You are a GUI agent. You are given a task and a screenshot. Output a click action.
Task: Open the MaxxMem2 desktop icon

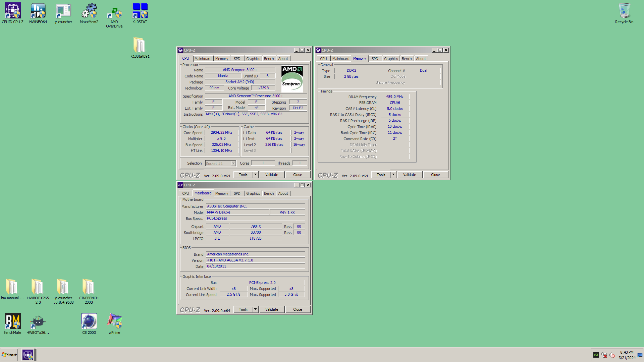[89, 13]
